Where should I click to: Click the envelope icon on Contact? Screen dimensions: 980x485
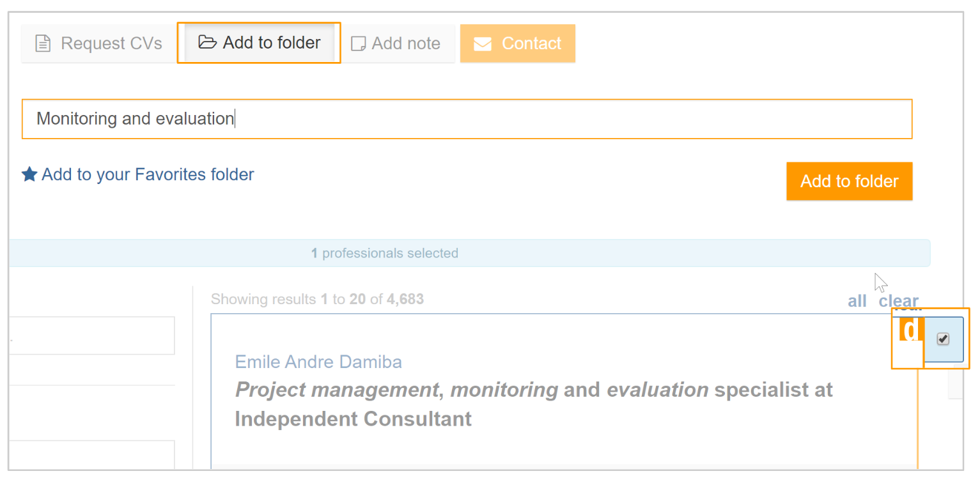pos(483,44)
